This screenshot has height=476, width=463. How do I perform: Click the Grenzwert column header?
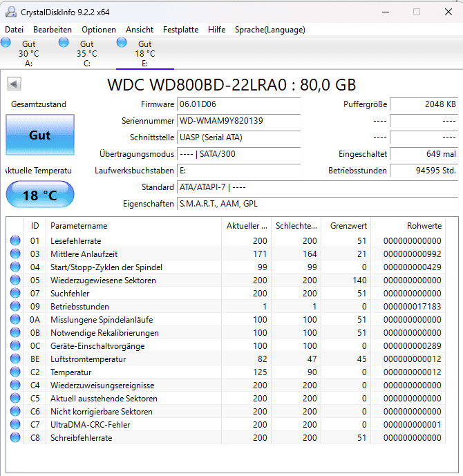tap(346, 226)
